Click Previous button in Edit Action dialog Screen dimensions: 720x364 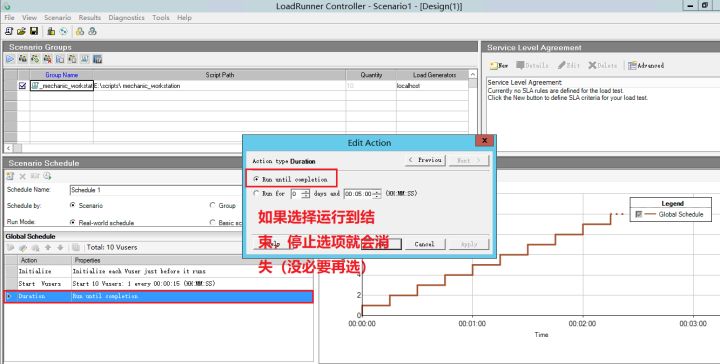[425, 160]
